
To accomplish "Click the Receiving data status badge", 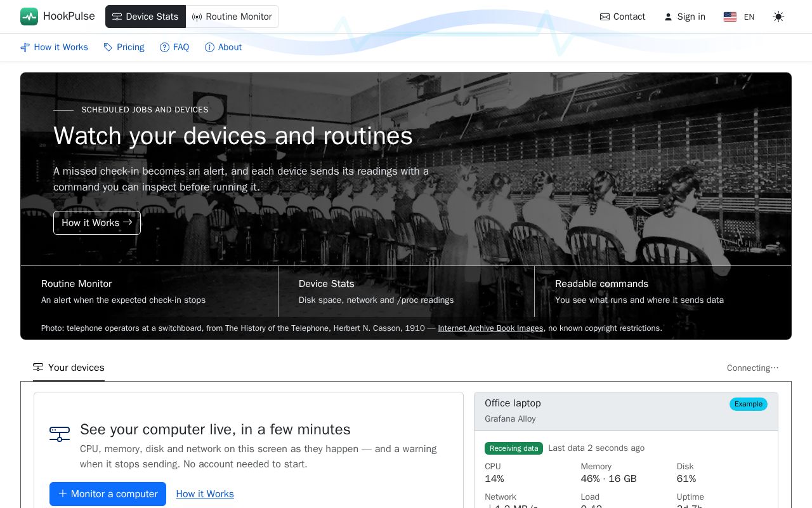I will tap(514, 448).
